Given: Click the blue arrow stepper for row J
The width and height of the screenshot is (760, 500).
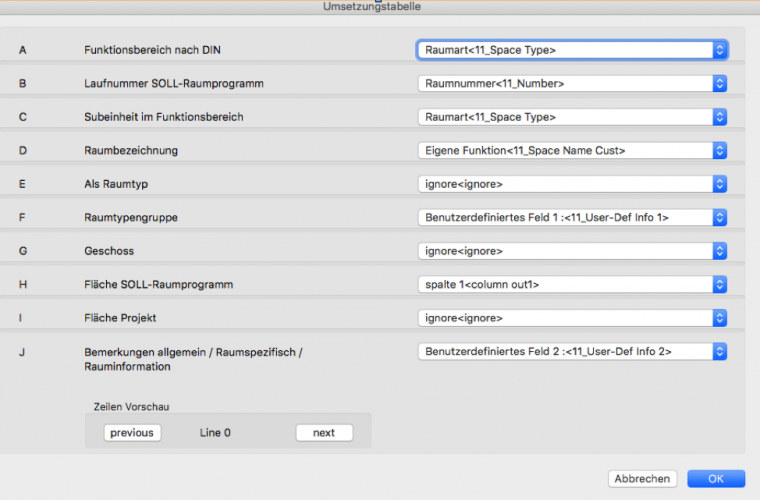Looking at the screenshot, I should (x=719, y=351).
